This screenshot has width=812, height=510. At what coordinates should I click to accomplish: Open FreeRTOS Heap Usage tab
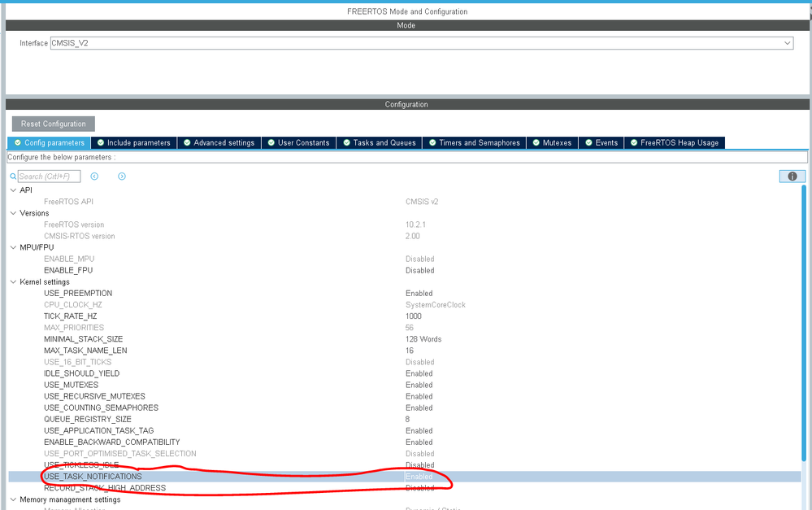675,142
